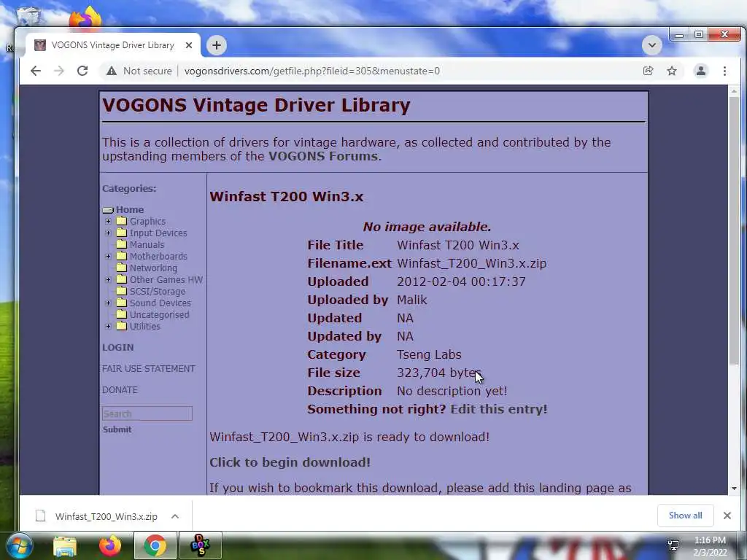Click the uploader name Malik
The image size is (747, 560).
pyautogui.click(x=412, y=300)
